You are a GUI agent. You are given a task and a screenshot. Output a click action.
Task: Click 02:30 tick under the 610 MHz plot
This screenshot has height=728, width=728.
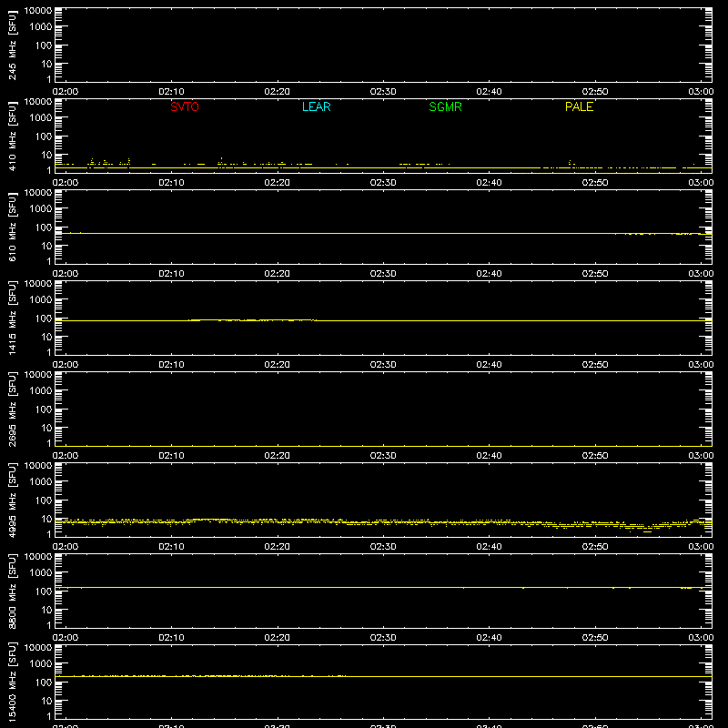tap(383, 274)
